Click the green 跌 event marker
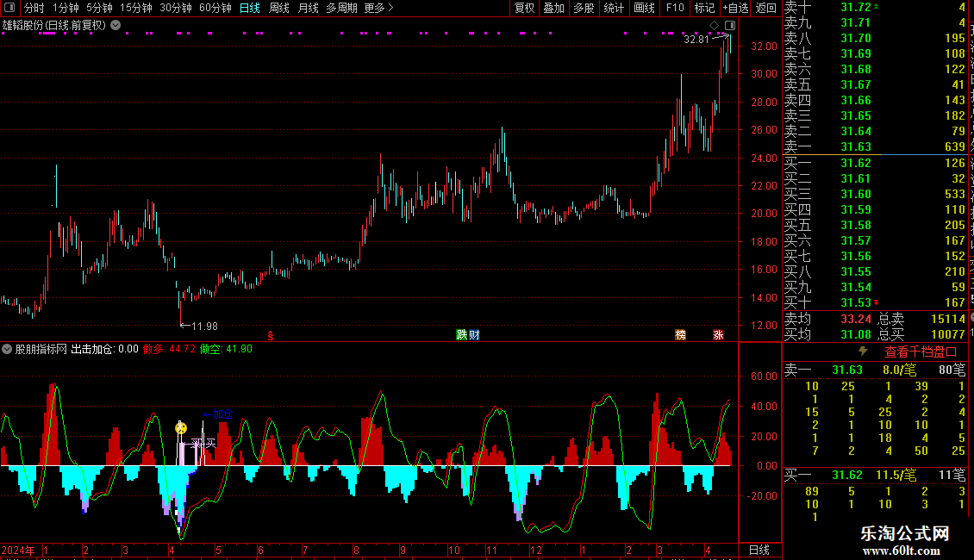The image size is (974, 560). [x=461, y=335]
